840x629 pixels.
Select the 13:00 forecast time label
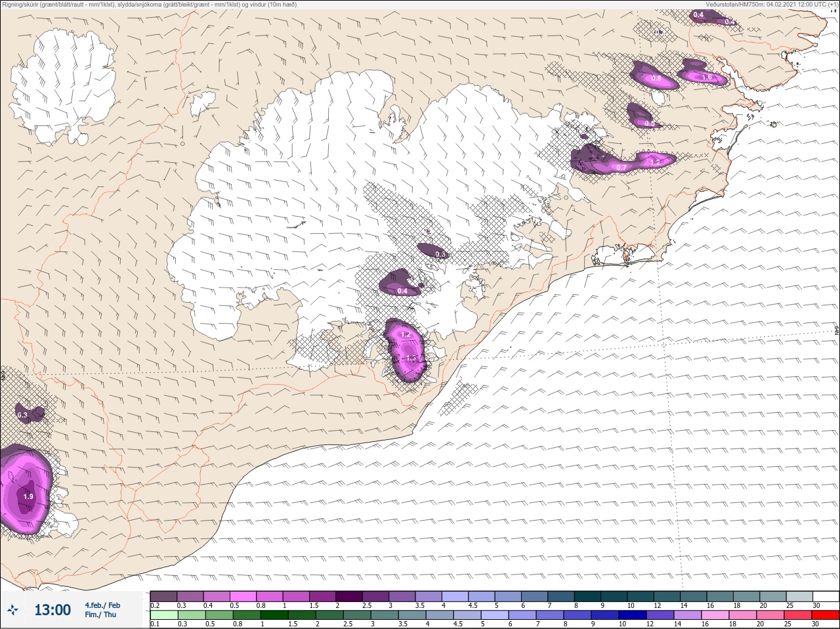(x=52, y=610)
